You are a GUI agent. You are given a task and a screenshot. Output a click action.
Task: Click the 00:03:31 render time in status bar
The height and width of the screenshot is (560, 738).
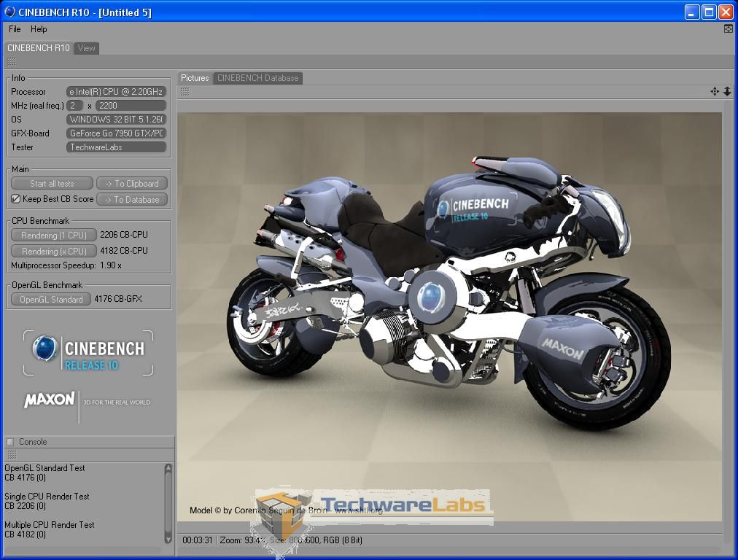197,540
